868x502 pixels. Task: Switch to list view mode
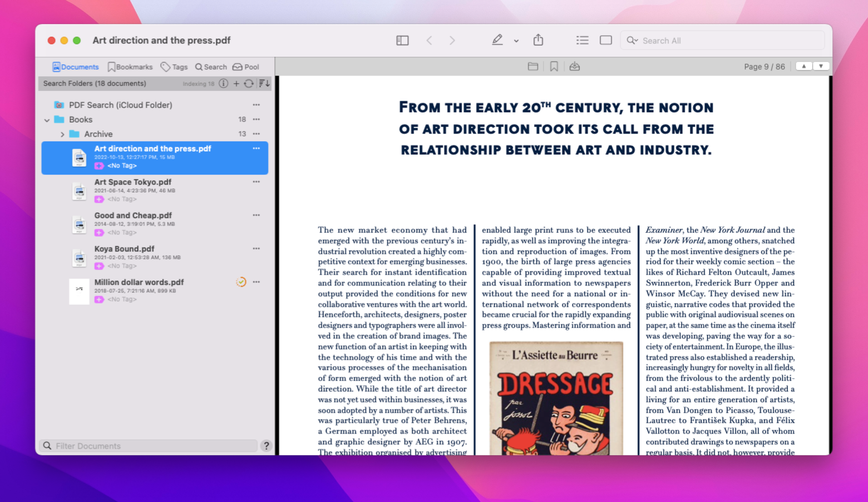[x=582, y=40]
